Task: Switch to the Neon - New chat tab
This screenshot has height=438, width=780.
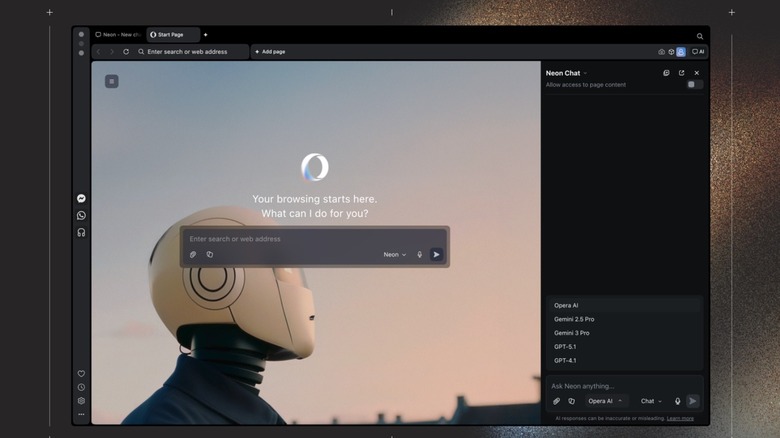Action: click(118, 35)
